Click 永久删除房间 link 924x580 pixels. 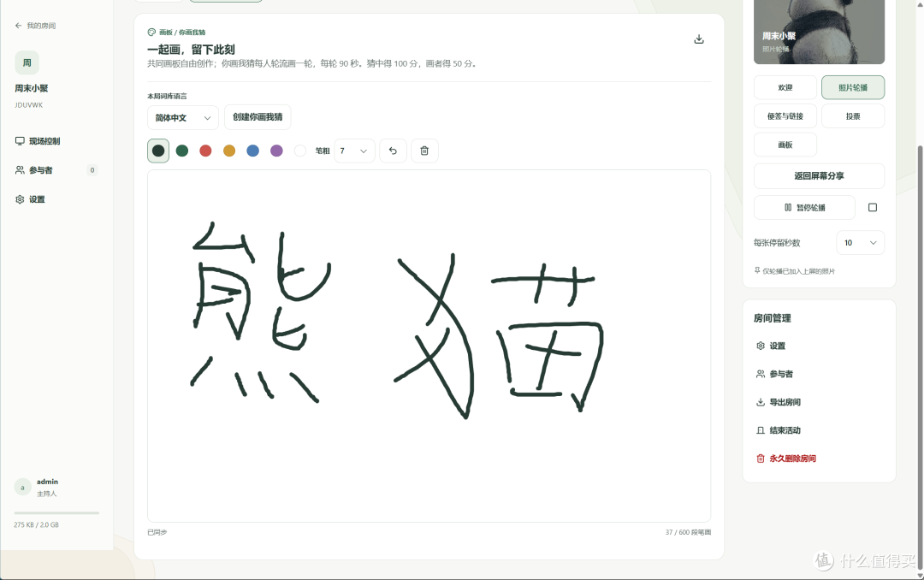point(792,459)
